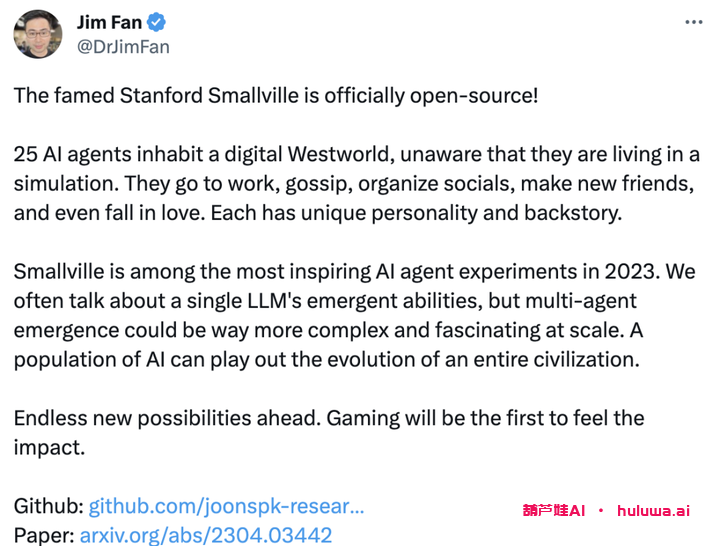Screen dimensions: 720x546
Task: Go to the @DrJimFan handle
Action: (x=123, y=47)
